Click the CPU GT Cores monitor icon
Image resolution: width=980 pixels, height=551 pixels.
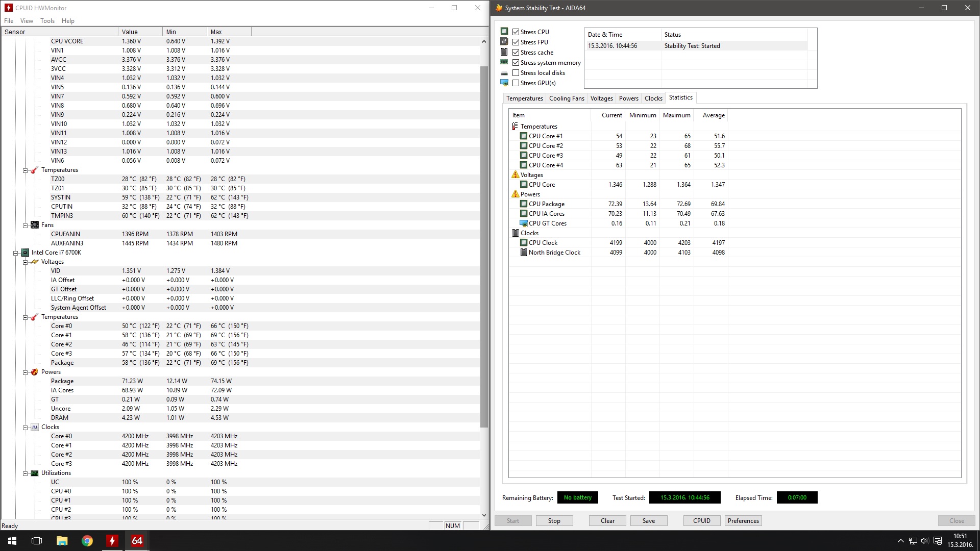(523, 223)
